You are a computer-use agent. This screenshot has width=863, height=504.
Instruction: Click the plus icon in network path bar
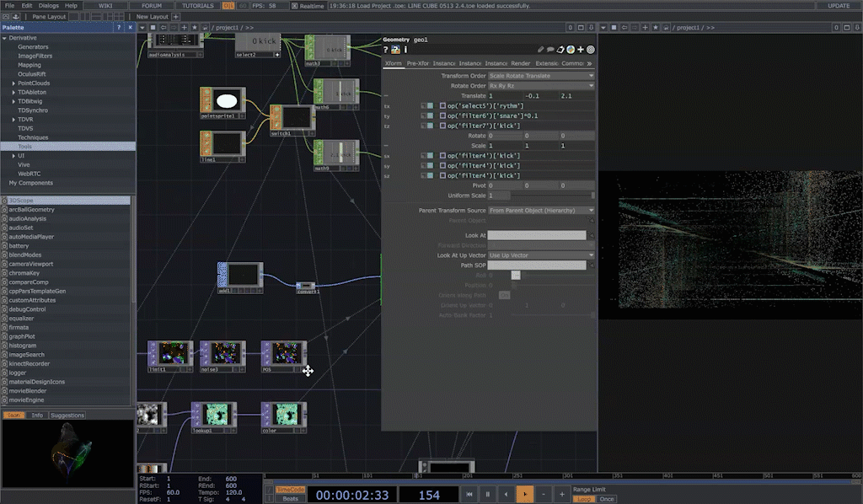click(x=184, y=28)
